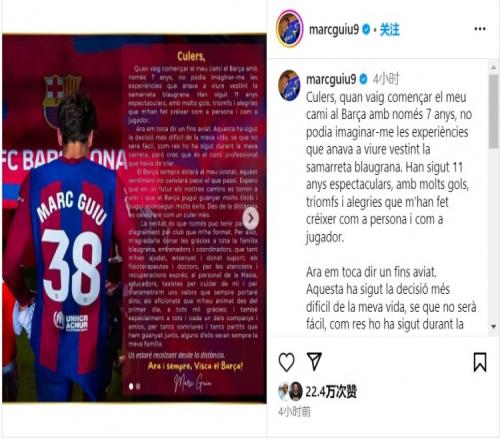Click the verified badge beside header username
Screen dimensions: 500x440
(x=366, y=30)
